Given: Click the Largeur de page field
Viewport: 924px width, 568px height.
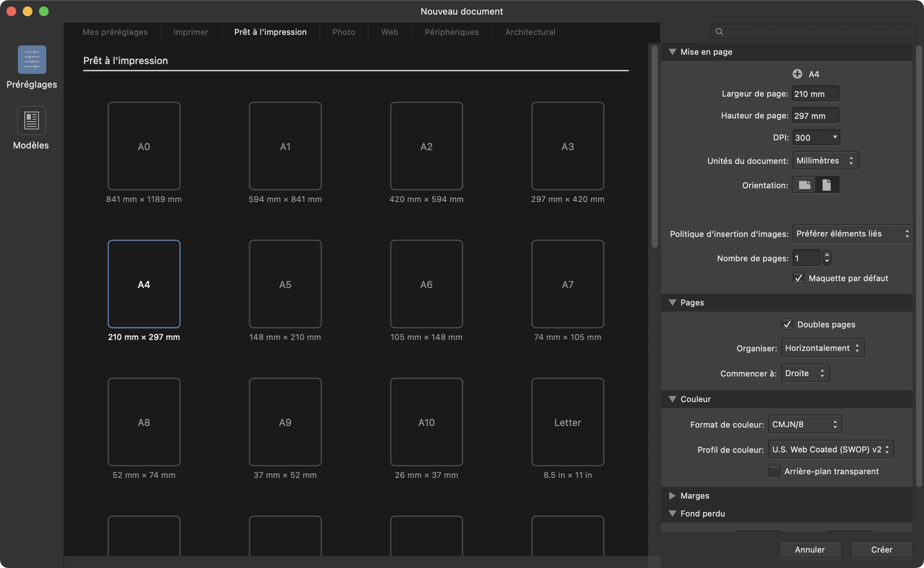Looking at the screenshot, I should 815,94.
